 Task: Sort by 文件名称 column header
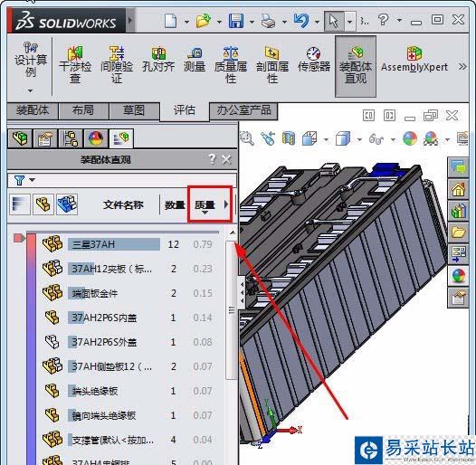tap(123, 205)
